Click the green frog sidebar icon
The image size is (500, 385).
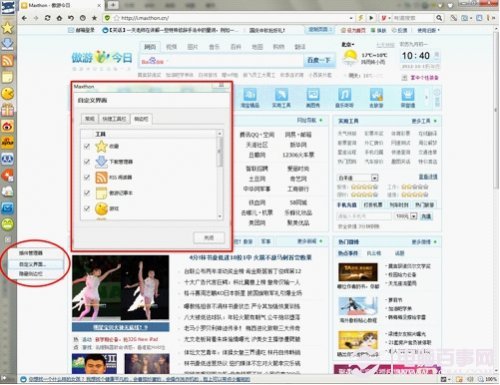[x=7, y=224]
